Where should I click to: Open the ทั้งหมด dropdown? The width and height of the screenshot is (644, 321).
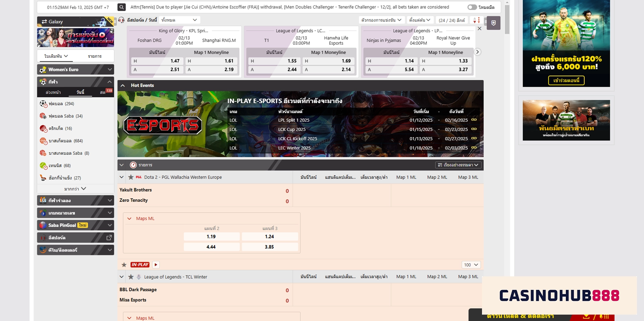[179, 20]
